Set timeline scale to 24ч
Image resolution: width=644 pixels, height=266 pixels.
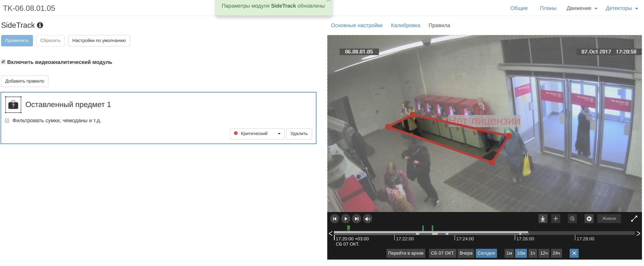pyautogui.click(x=556, y=253)
